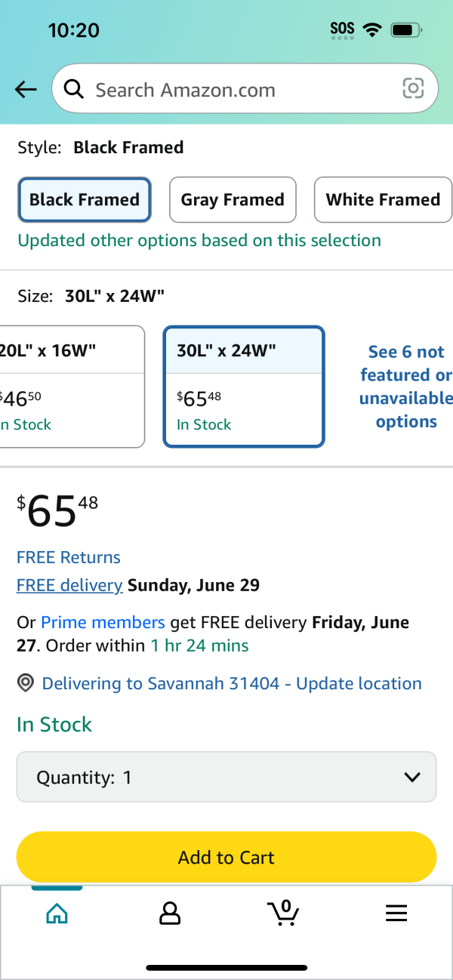Expand the Quantity dropdown
The image size is (453, 980).
(226, 777)
